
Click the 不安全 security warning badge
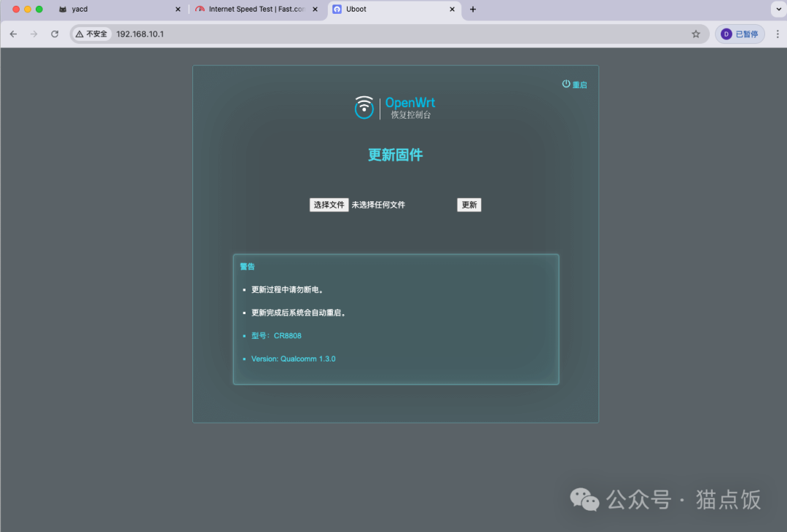coord(91,34)
